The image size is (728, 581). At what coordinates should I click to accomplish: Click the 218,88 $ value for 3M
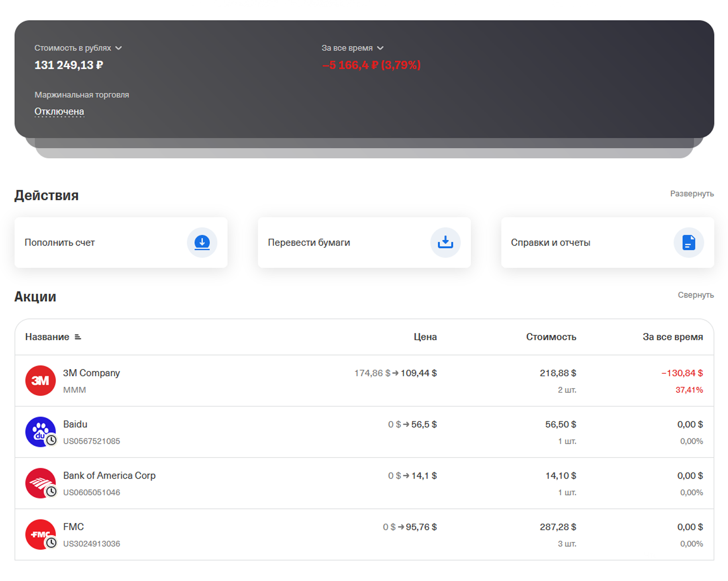(558, 373)
